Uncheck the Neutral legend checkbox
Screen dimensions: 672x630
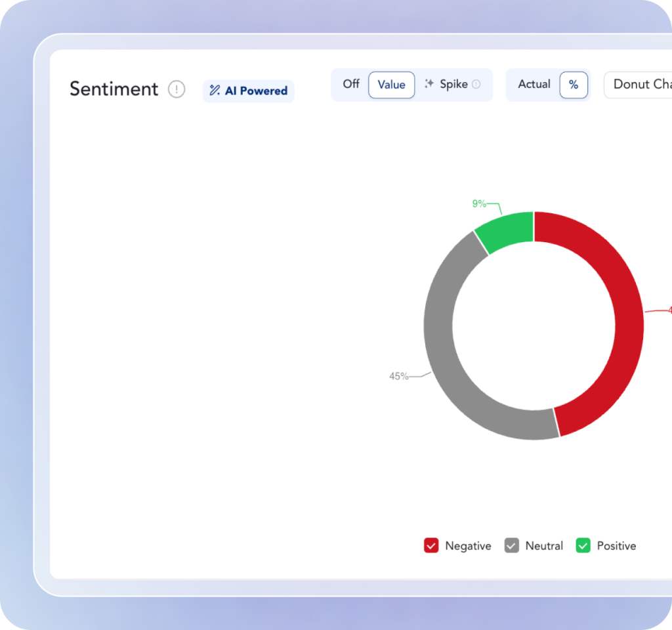click(511, 545)
